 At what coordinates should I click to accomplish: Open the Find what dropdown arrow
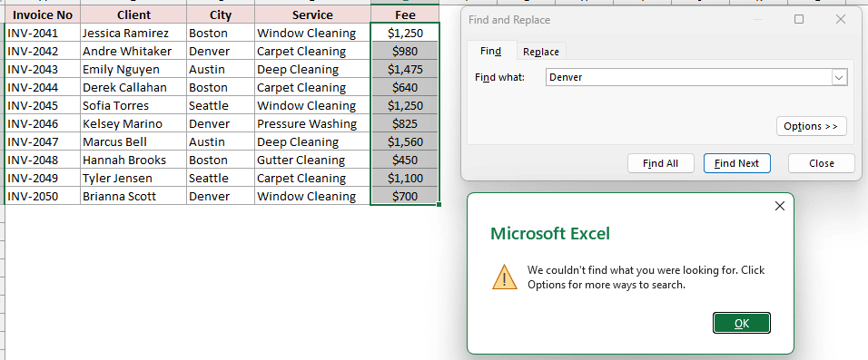click(x=839, y=77)
